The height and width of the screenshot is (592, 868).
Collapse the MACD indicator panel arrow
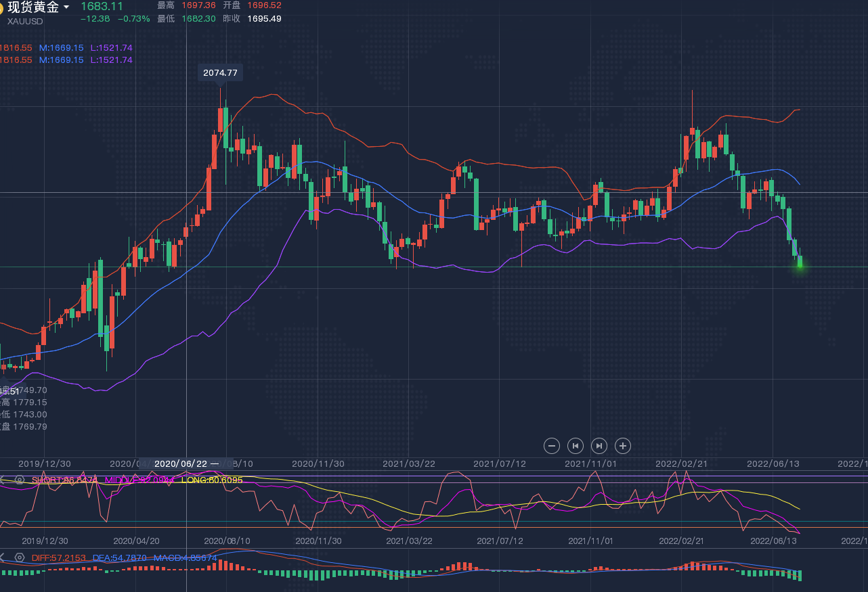(x=3, y=558)
